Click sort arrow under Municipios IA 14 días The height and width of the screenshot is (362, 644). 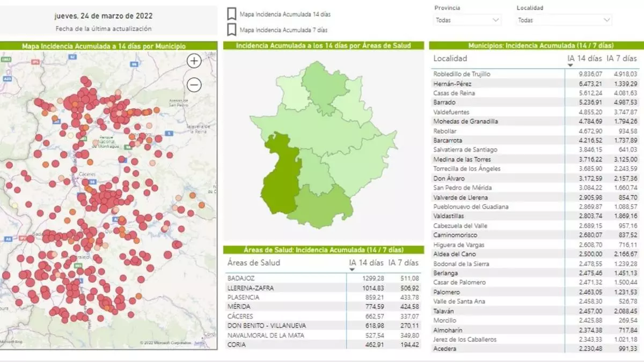[570, 65]
